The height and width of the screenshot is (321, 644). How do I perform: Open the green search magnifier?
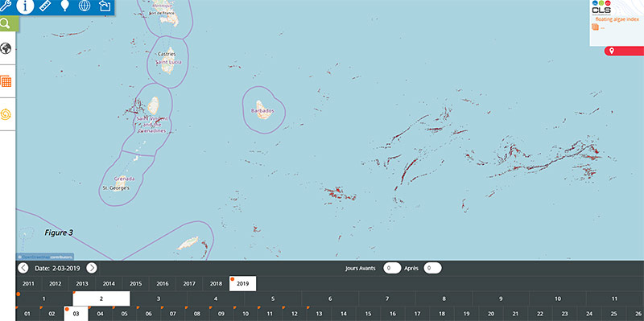pyautogui.click(x=6, y=23)
